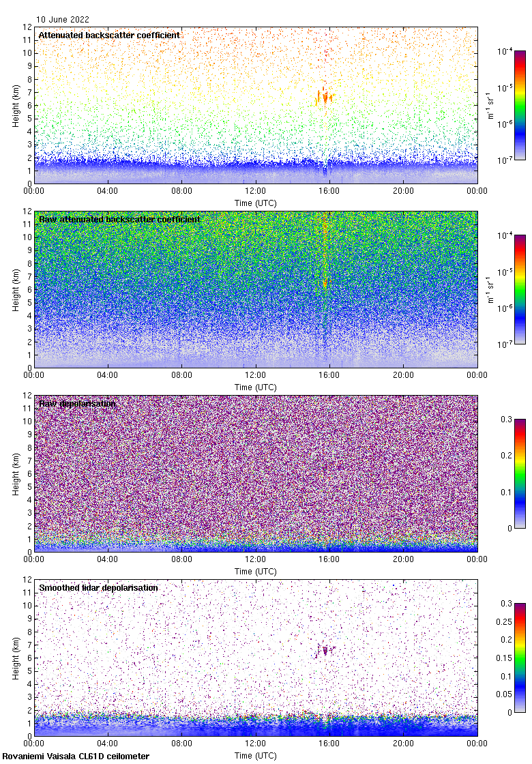Click the "10 June 2022" date label
Image resolution: width=532 pixels, height=764 pixels.
click(63, 20)
